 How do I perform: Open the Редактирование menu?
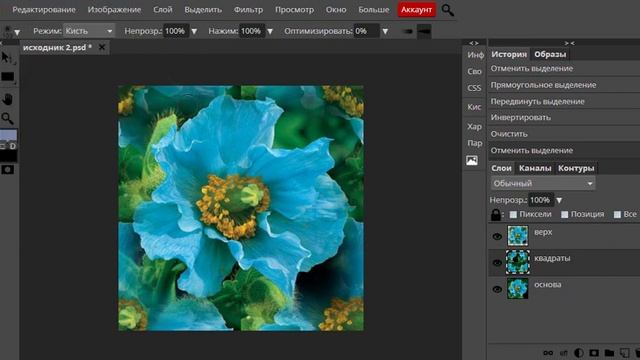coord(44,9)
